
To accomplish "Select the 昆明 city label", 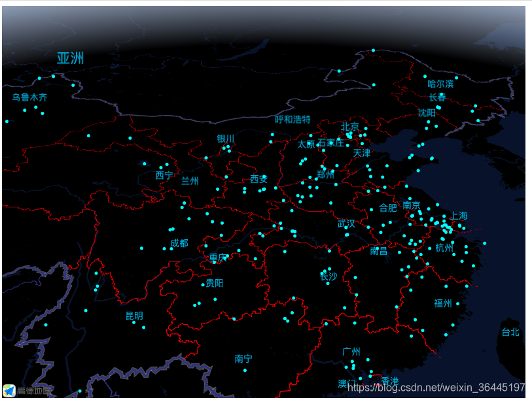I will (x=134, y=316).
